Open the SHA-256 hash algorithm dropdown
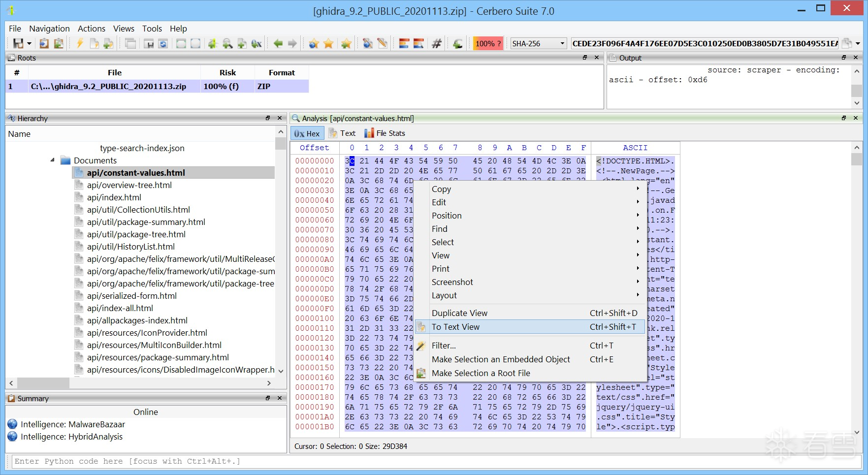This screenshot has height=475, width=868. coord(538,44)
